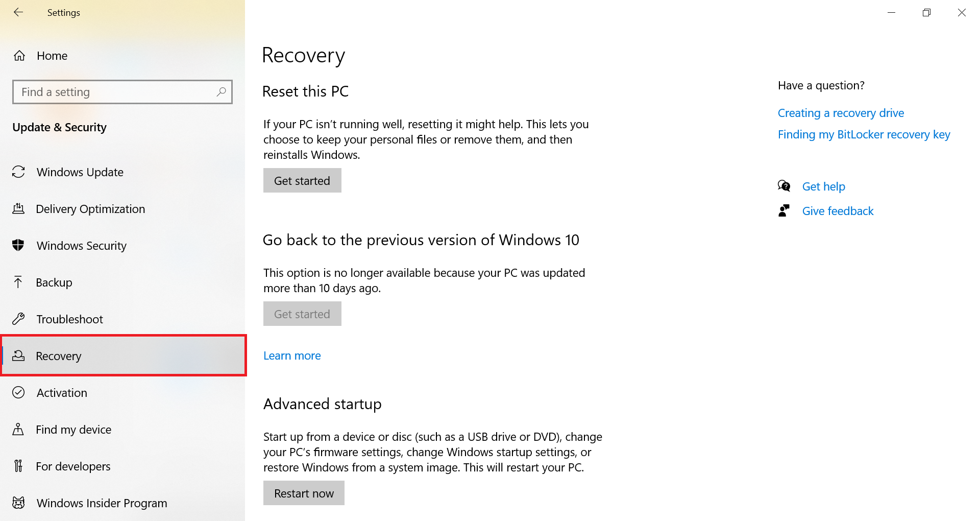Viewport: 980px width, 521px height.
Task: Click the Home house icon
Action: (19, 56)
